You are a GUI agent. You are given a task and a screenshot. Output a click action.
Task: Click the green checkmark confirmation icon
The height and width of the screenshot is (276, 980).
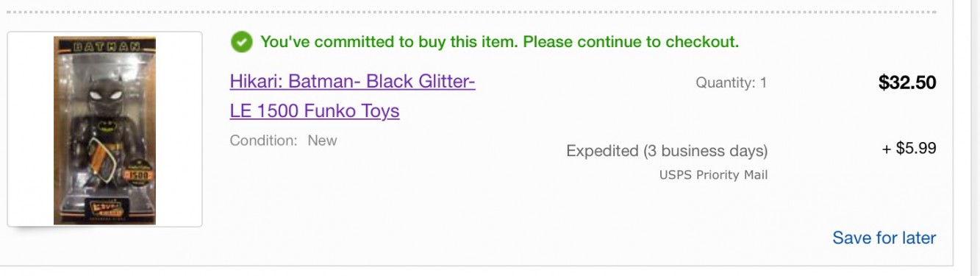click(241, 43)
